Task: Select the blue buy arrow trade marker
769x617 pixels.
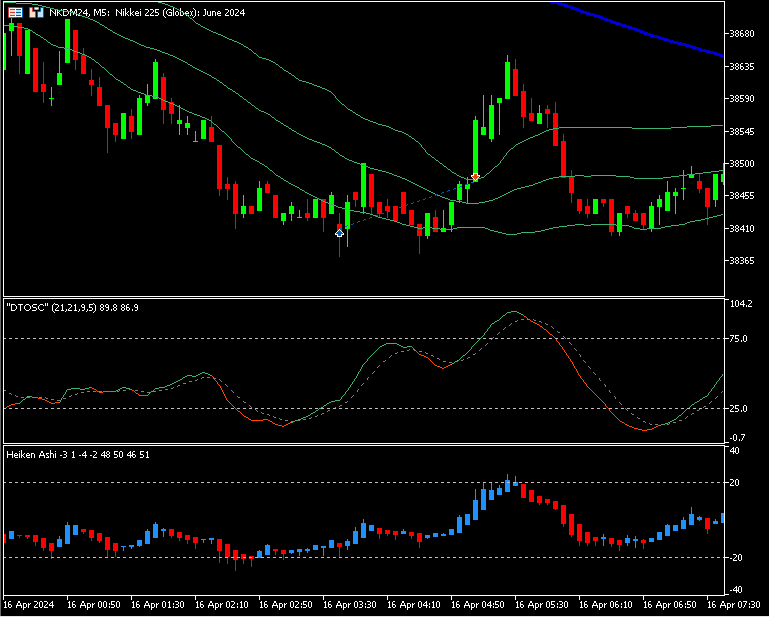Action: point(339,233)
